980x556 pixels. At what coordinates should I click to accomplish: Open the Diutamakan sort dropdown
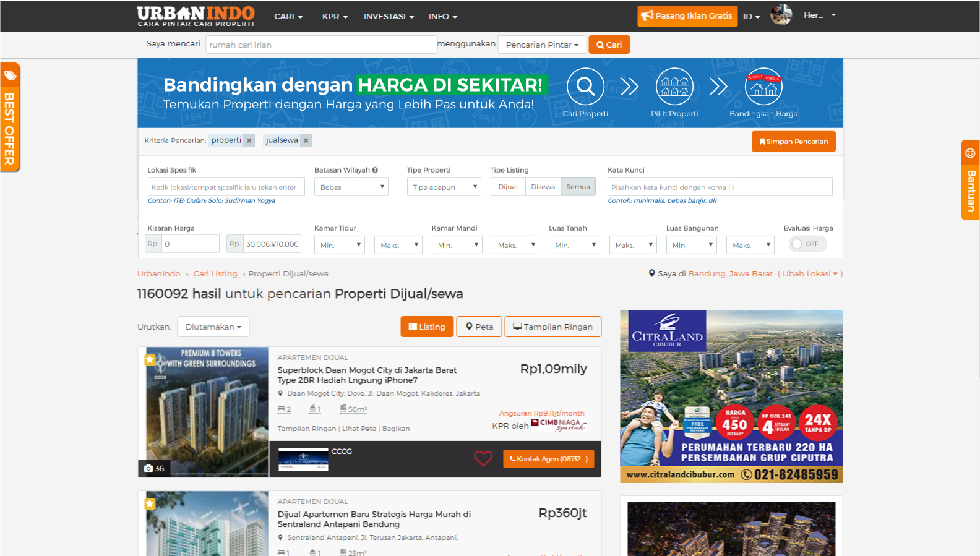point(213,327)
